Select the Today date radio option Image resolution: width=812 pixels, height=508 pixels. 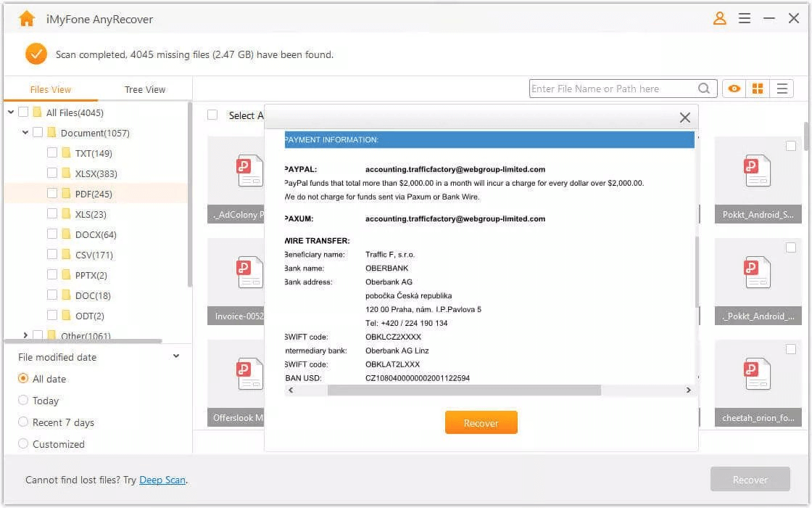23,401
